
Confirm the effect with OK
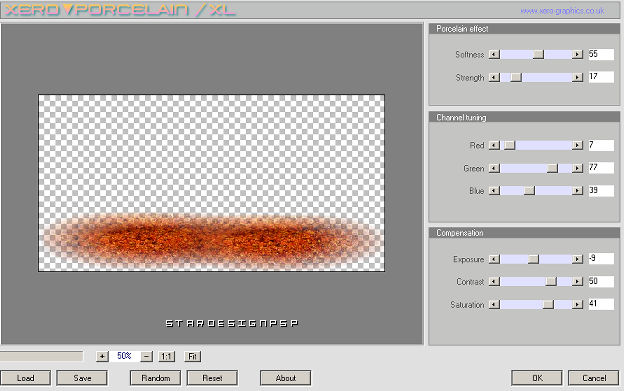(x=537, y=378)
